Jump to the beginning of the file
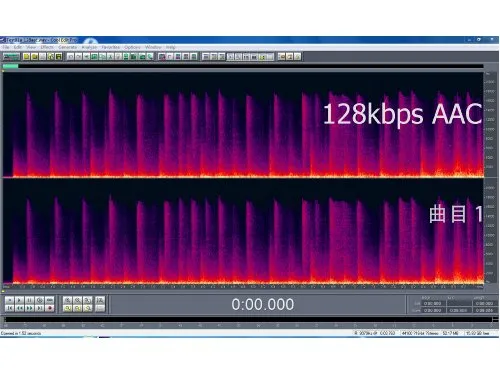The width and height of the screenshot is (500, 375). tap(9, 308)
